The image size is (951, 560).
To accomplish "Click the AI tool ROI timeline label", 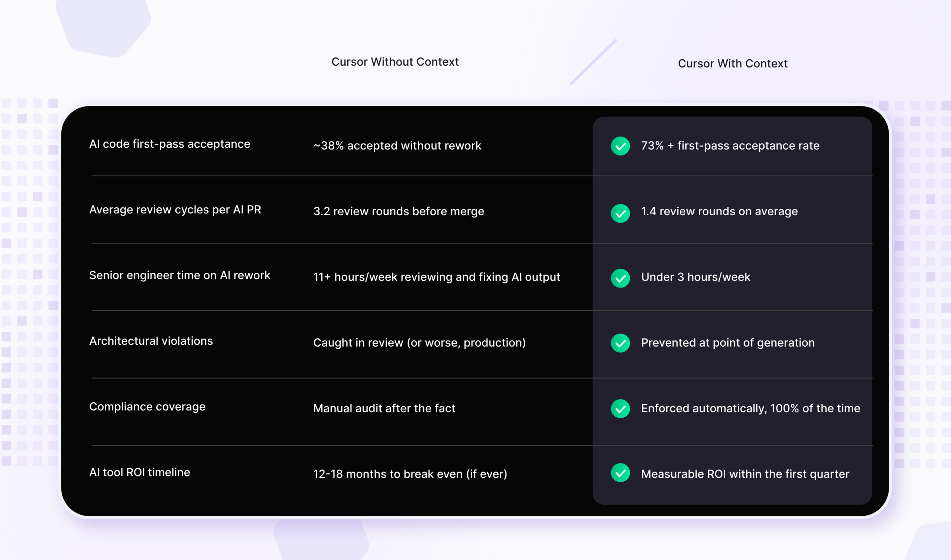I will [x=139, y=472].
